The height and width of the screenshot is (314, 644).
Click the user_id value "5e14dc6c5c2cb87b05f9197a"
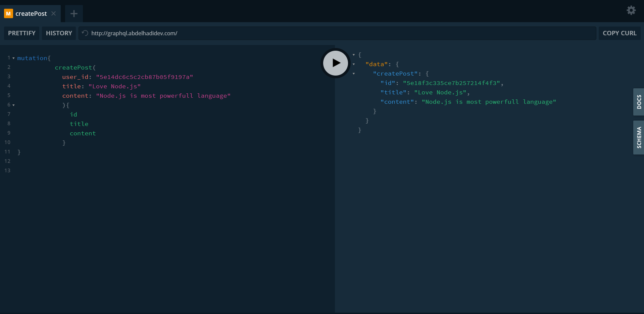(x=145, y=77)
